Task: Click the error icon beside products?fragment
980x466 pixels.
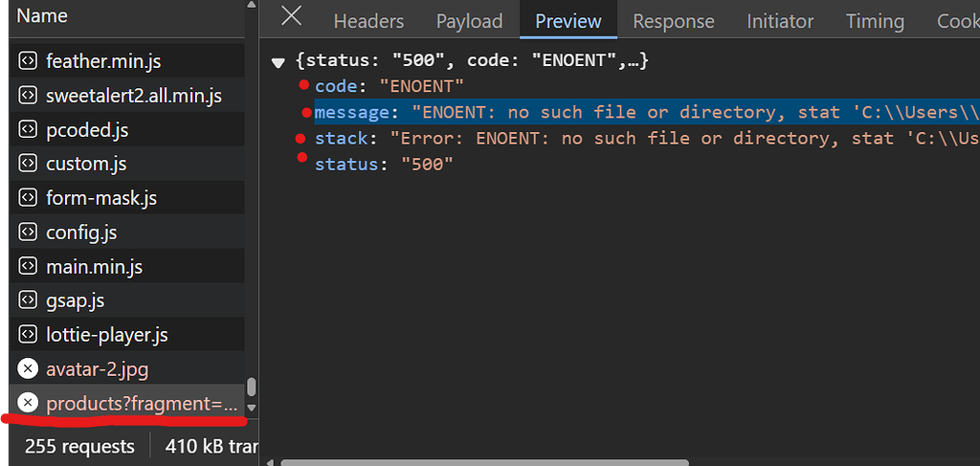Action: (28, 404)
